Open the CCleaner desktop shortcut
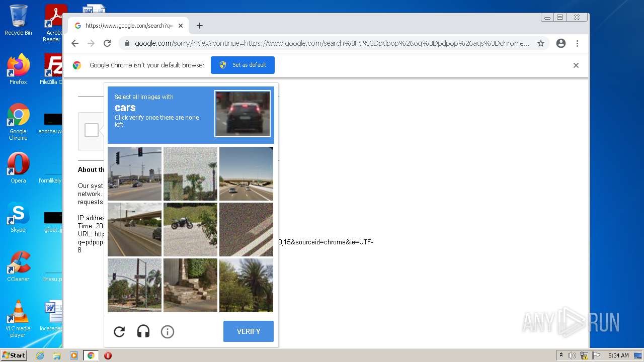Image resolution: width=644 pixels, height=362 pixels. tap(18, 266)
